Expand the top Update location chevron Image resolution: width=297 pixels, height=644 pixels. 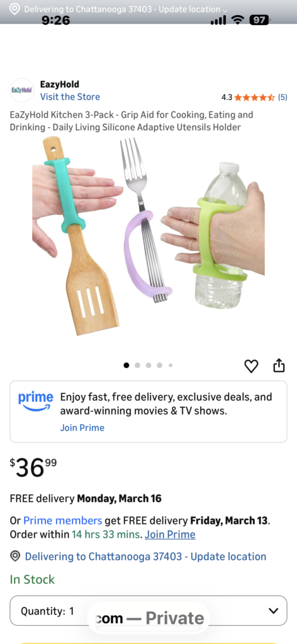pyautogui.click(x=224, y=10)
